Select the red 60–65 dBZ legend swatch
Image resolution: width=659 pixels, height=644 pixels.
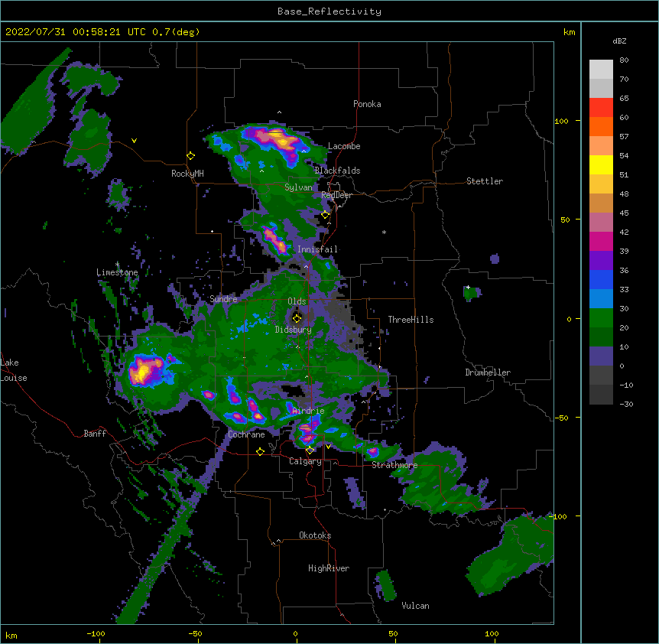601,108
